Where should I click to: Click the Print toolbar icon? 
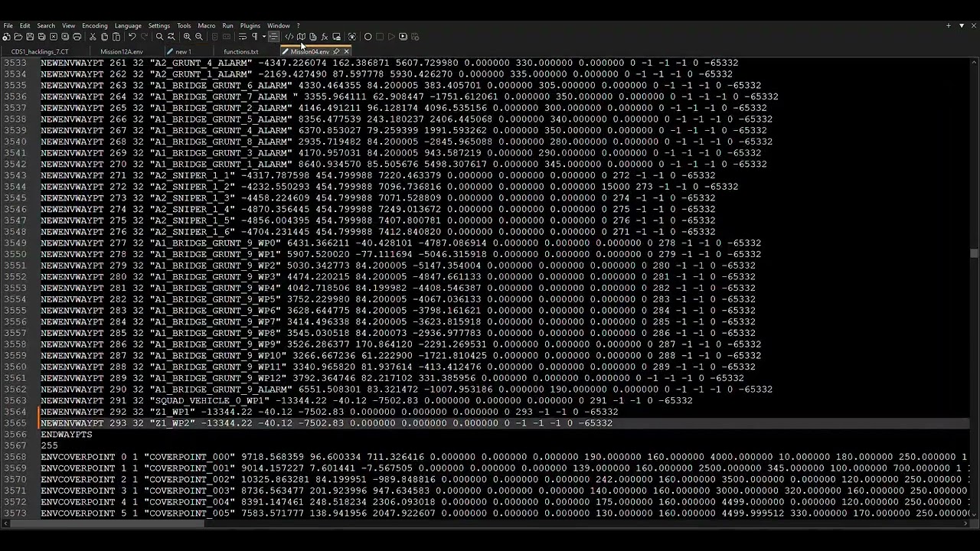pyautogui.click(x=77, y=37)
